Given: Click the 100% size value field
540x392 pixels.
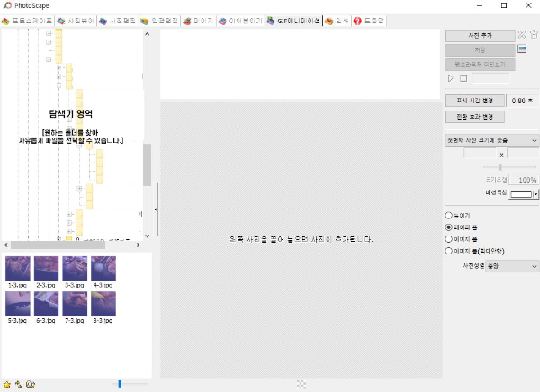Looking at the screenshot, I should tap(524, 180).
